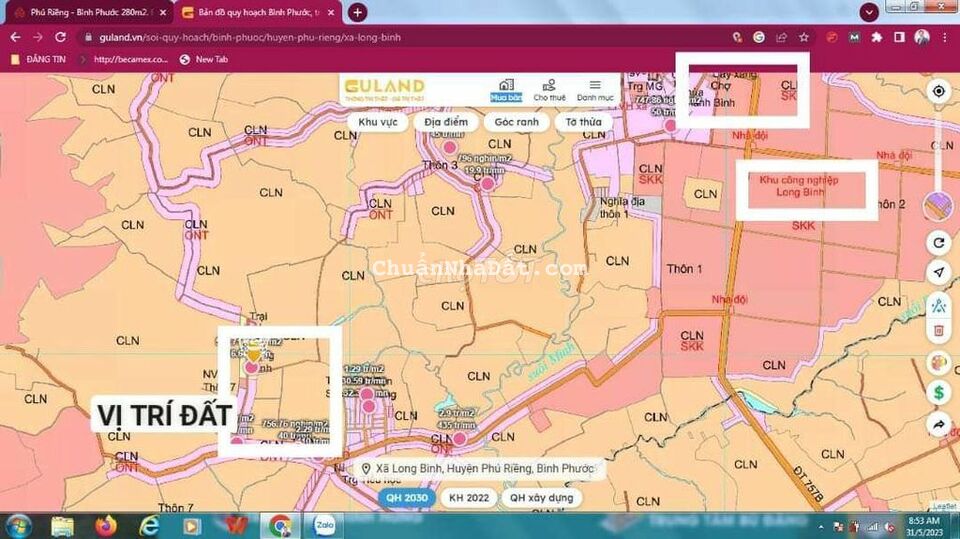This screenshot has height=539, width=960.
Task: Select the measure distance compass tool
Action: pos(939,304)
